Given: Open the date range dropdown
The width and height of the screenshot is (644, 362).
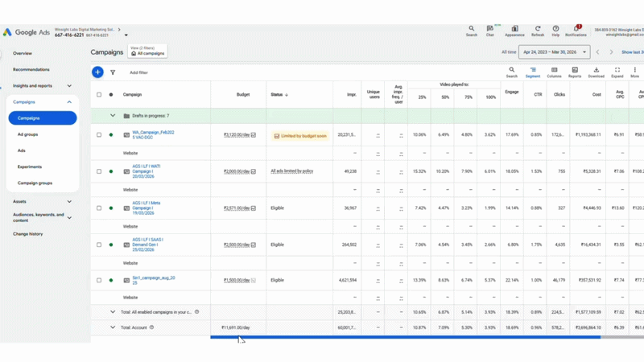Looking at the screenshot, I should point(555,52).
